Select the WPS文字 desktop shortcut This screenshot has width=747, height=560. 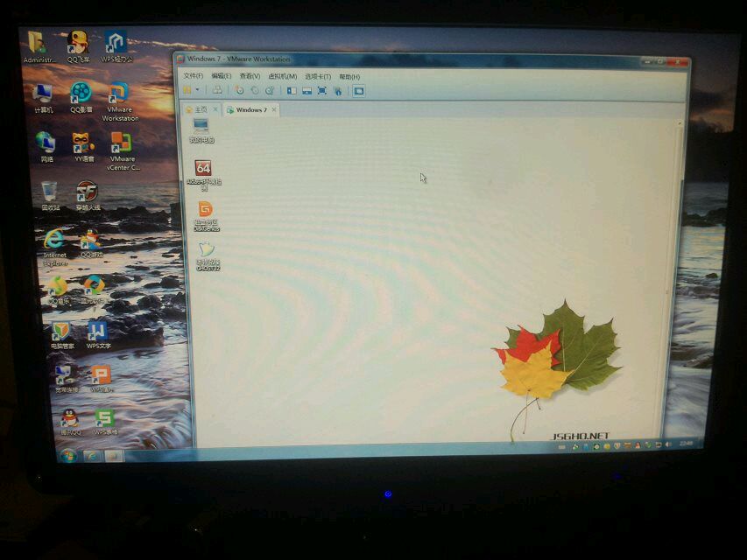(98, 335)
